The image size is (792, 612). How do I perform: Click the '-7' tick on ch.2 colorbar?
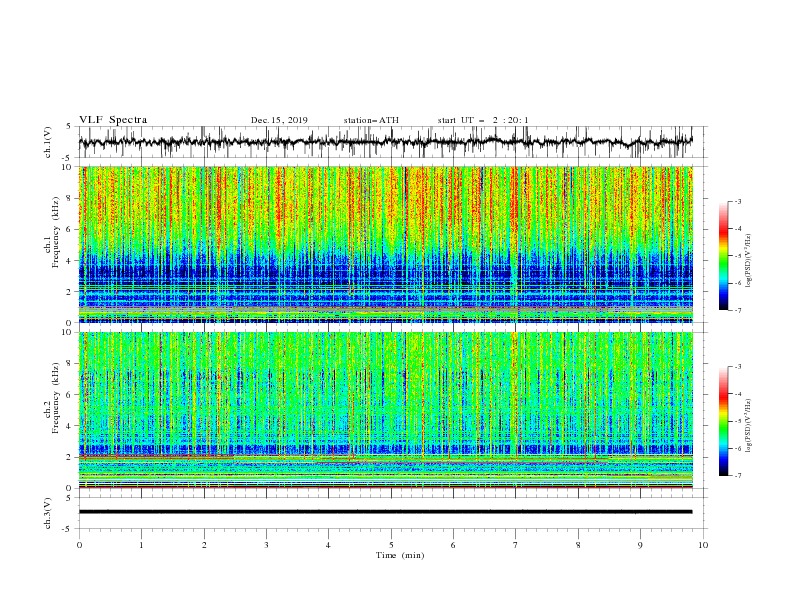pos(738,475)
